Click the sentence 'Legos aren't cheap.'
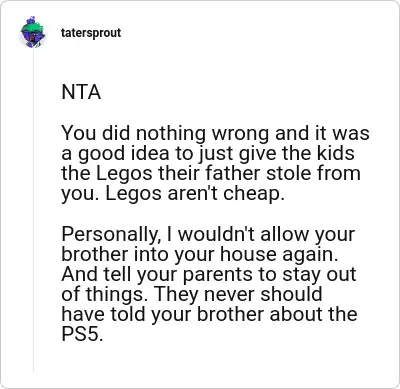 (195, 194)
